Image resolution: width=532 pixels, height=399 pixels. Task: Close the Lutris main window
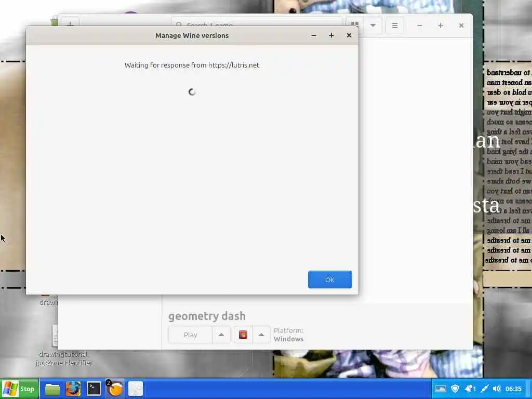[x=461, y=25]
